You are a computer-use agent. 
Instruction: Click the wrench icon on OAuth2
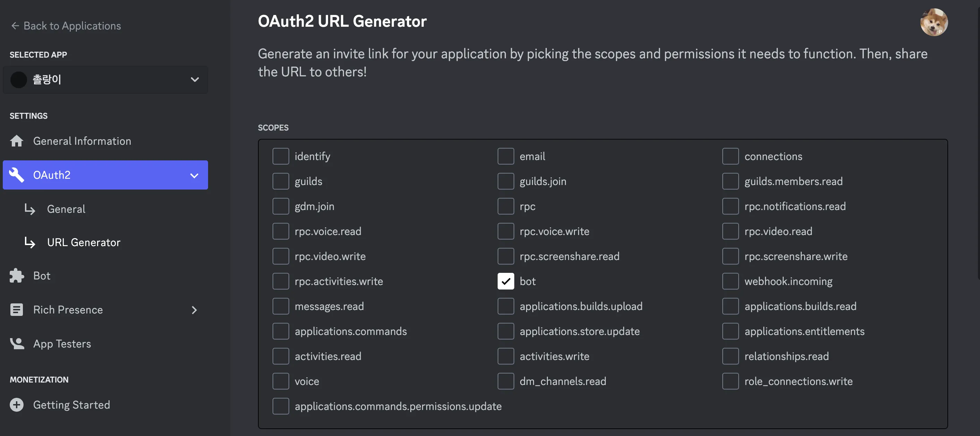(x=16, y=175)
